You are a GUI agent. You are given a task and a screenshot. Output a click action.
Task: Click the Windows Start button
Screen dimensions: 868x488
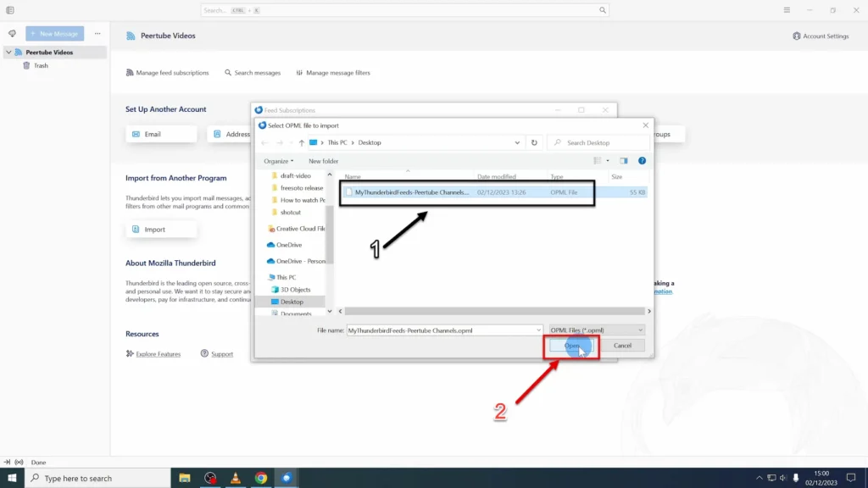click(x=12, y=478)
